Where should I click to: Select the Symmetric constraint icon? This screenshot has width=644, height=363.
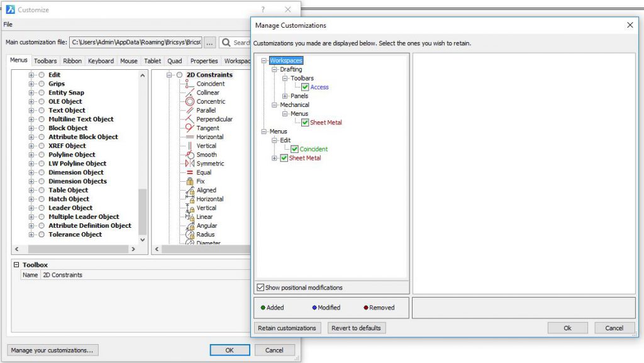point(189,164)
